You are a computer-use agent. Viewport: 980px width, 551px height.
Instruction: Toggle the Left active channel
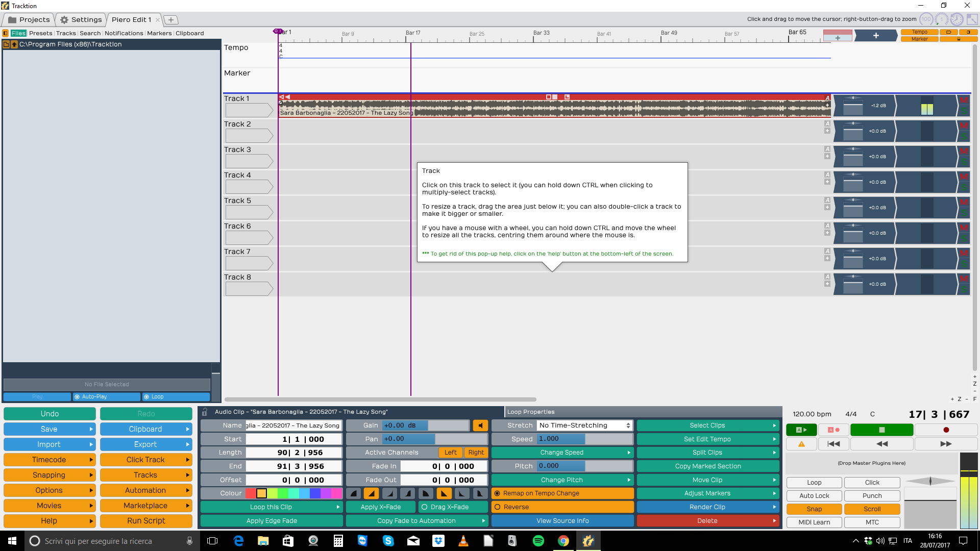click(450, 453)
